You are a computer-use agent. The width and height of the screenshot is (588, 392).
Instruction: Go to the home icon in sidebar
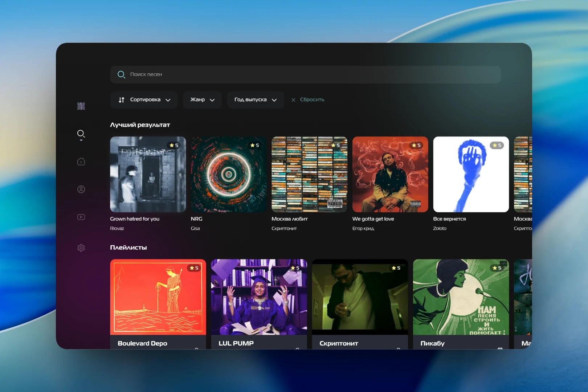point(81,162)
